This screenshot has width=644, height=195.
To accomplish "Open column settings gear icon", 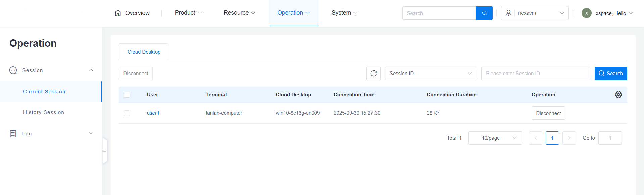I will (618, 95).
